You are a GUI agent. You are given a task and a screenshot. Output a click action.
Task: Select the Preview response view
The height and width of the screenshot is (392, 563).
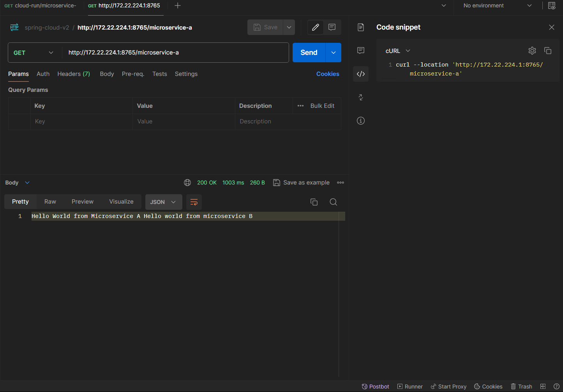(x=83, y=202)
